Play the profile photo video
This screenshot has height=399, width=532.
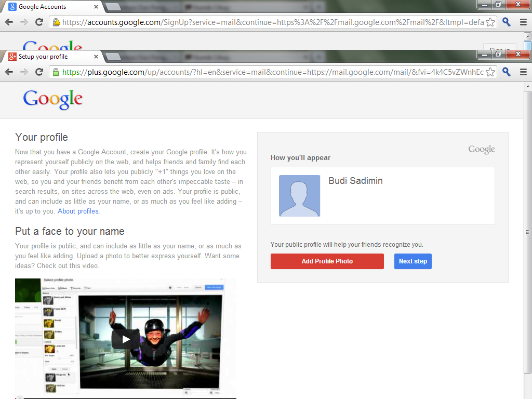[126, 339]
